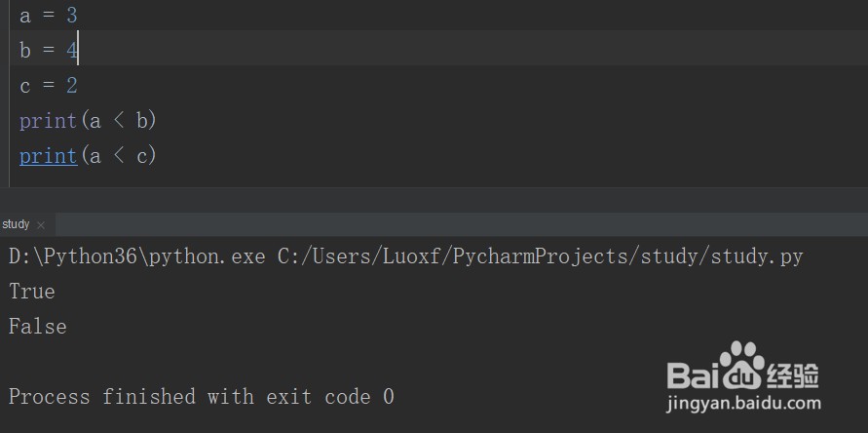Click the print keyword in print(a < b)

(x=48, y=121)
